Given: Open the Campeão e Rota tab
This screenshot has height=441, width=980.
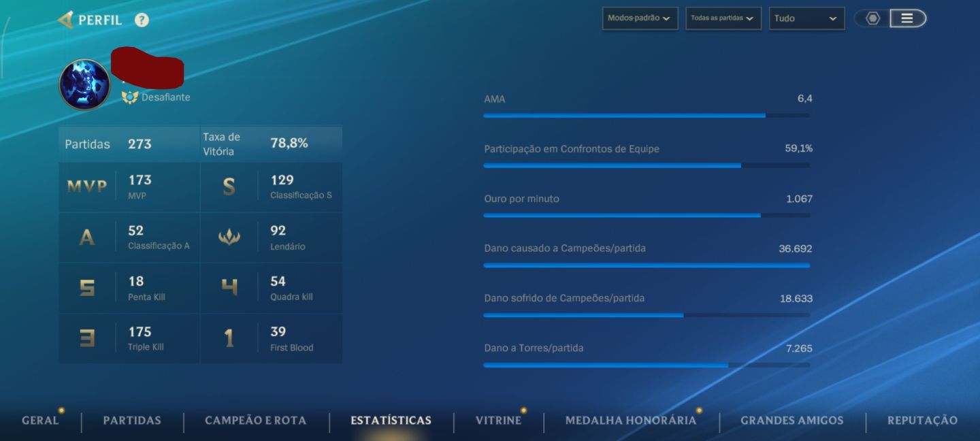Looking at the screenshot, I should (x=255, y=421).
